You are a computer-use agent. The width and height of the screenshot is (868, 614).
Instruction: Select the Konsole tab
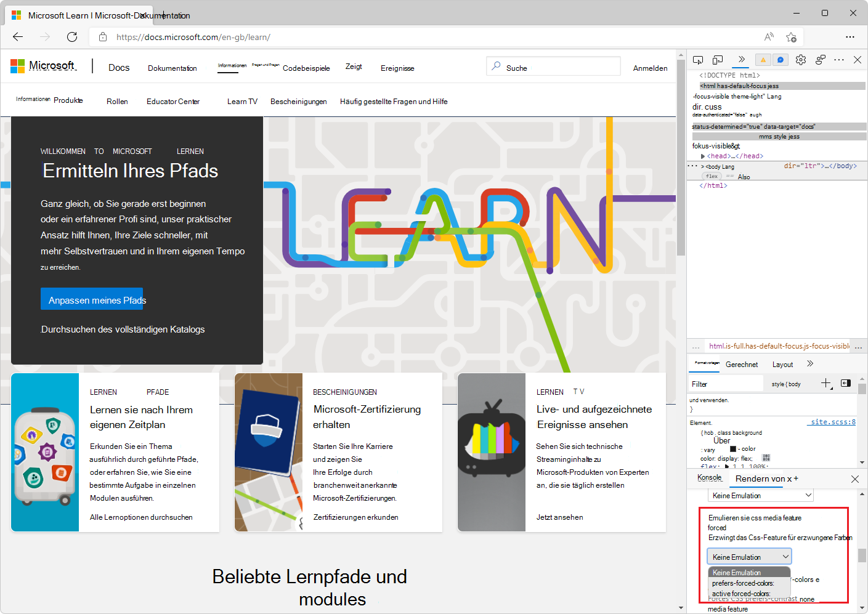(710, 477)
